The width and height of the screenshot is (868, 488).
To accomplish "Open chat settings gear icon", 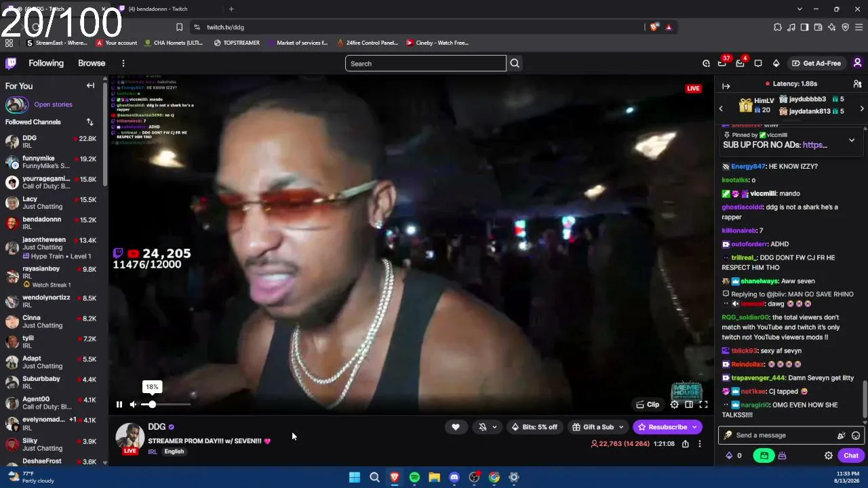I will coord(828,455).
